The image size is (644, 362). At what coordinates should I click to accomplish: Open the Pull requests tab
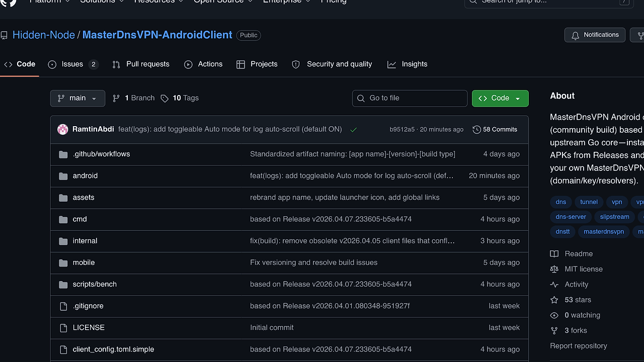[141, 64]
